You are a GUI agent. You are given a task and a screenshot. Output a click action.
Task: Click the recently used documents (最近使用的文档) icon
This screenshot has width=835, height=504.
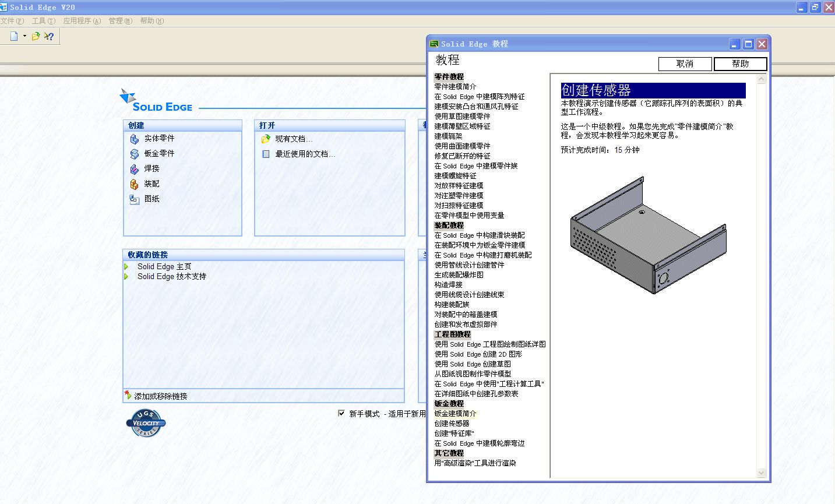tap(266, 154)
